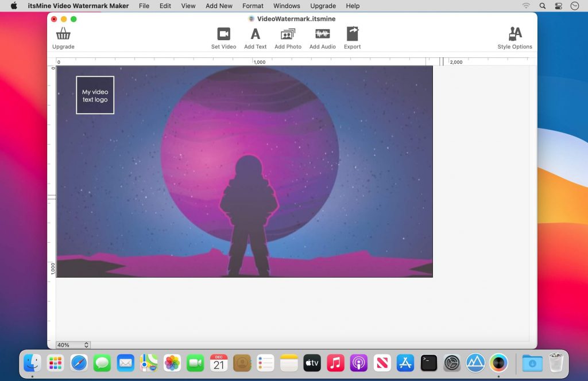The width and height of the screenshot is (588, 381).
Task: Open the Add New menu
Action: tap(219, 6)
